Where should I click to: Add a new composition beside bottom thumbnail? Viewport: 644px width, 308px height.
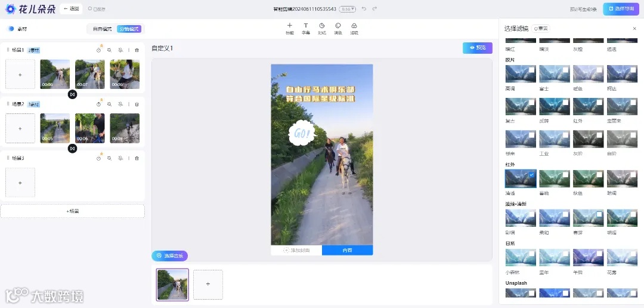[x=208, y=284]
